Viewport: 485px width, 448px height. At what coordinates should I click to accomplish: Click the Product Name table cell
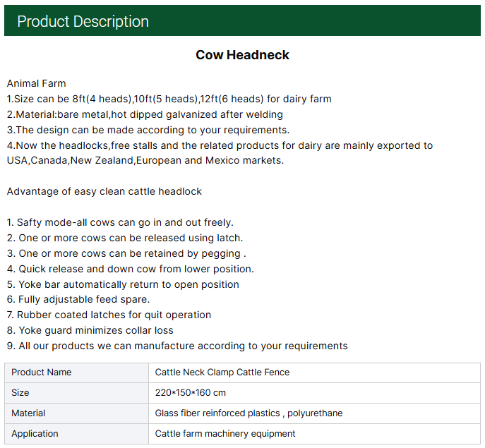tap(42, 372)
